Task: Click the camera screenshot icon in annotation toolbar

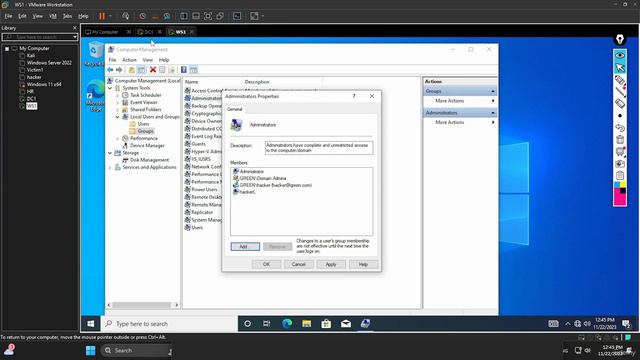Action: coord(620,164)
